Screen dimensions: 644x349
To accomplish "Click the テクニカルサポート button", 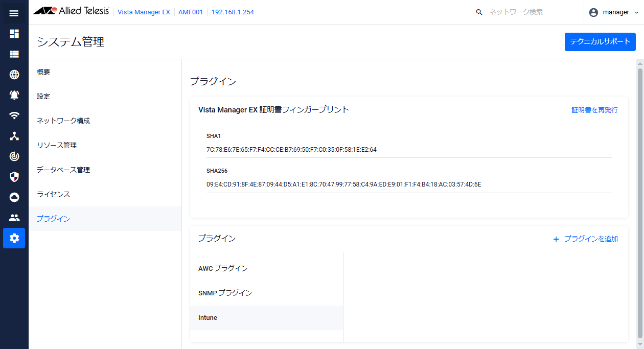I will 600,42.
